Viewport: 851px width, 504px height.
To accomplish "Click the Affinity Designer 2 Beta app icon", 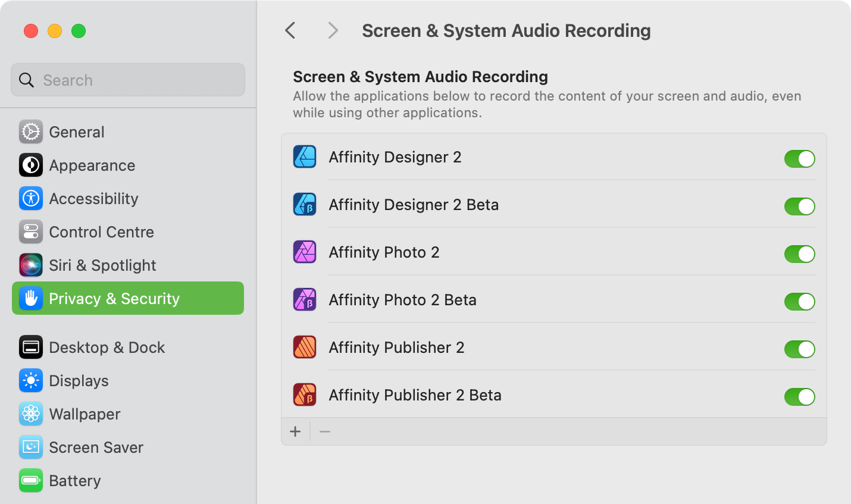I will (305, 205).
